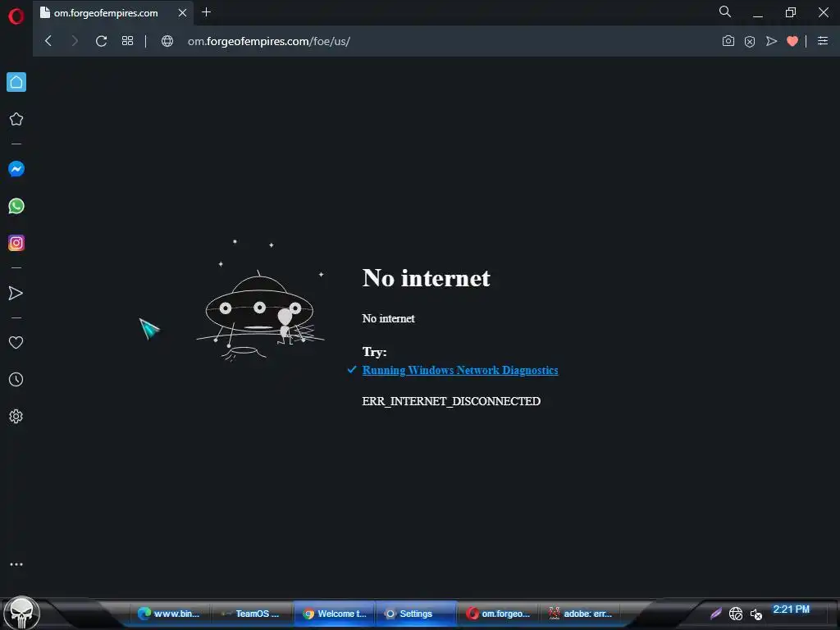Go to Opera Start Page home icon
Image resolution: width=840 pixels, height=630 pixels.
pyautogui.click(x=16, y=82)
